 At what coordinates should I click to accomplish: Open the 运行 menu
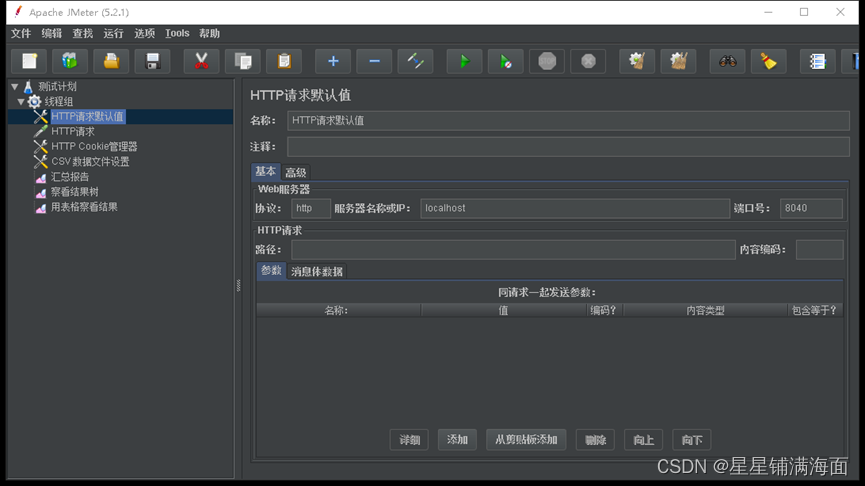coord(114,34)
